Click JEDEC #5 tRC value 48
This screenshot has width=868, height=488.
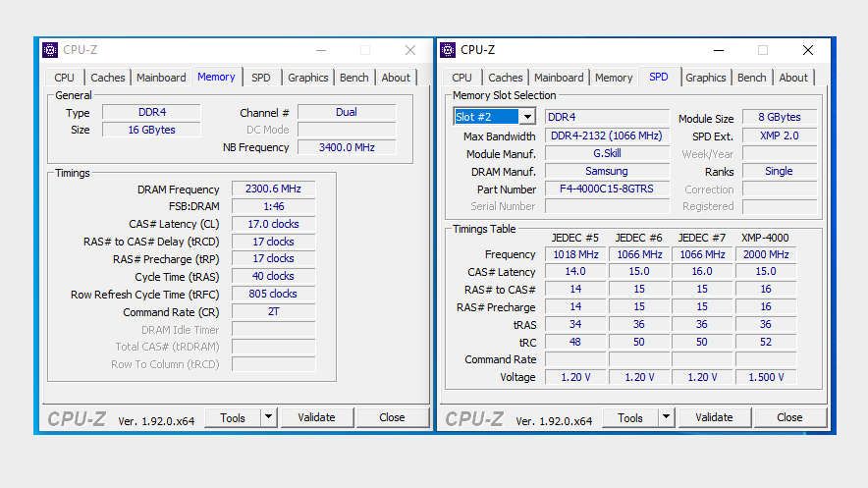point(575,342)
